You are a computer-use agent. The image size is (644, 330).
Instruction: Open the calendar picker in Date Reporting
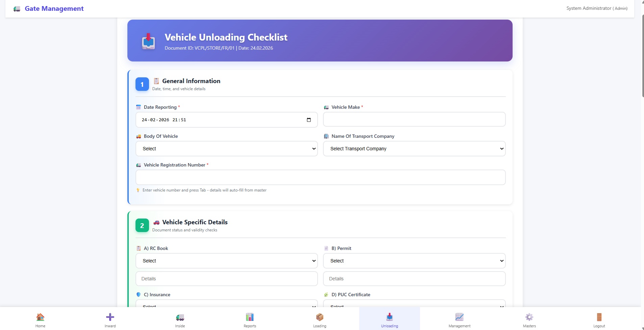(308, 120)
